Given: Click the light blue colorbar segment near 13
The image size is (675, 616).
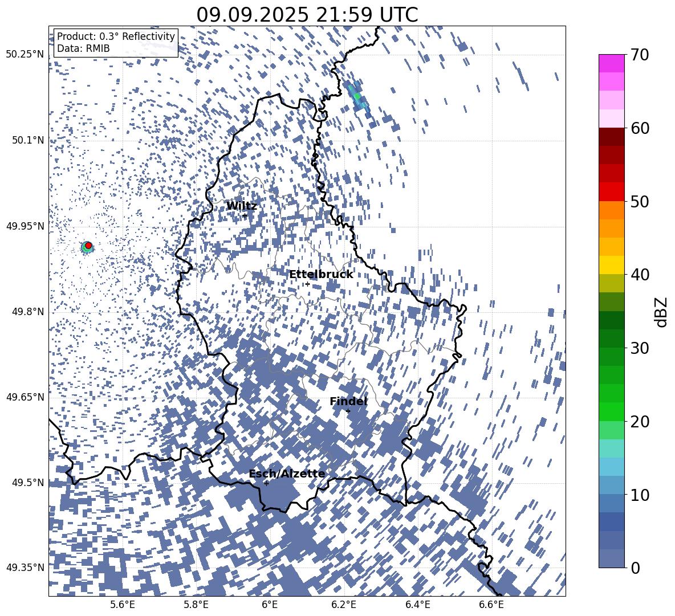Looking at the screenshot, I should [611, 466].
